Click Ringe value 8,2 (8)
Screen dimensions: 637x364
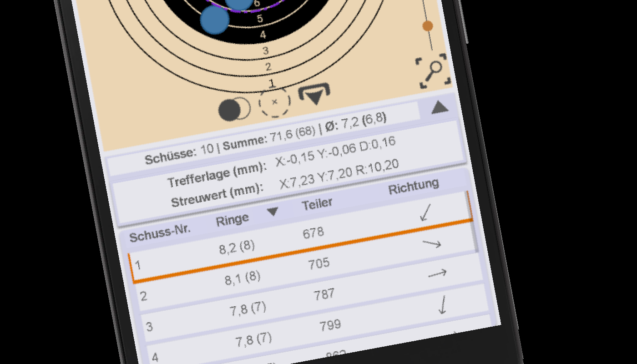237,247
